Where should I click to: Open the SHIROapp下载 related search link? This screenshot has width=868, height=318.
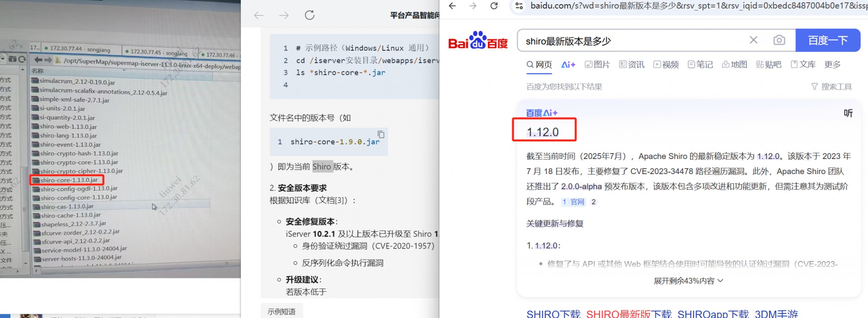point(713,314)
